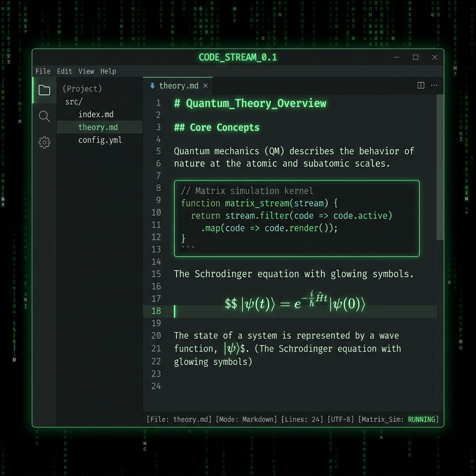This screenshot has width=476, height=476.
Task: Click the editor vertical scrollbar thumb
Action: (x=440, y=167)
